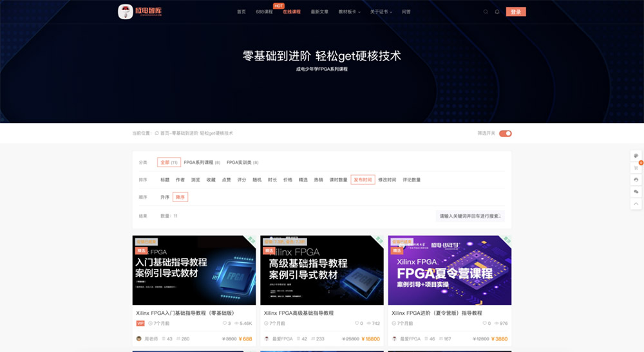Click author avatar on 高级基础指导教程 card
644x352 pixels.
coord(267,339)
